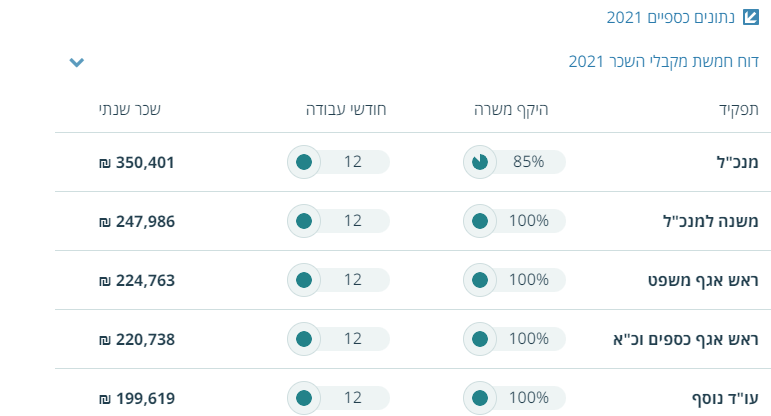Click the 350,401 ₪ salary amount
The height and width of the screenshot is (416, 771).
(137, 162)
